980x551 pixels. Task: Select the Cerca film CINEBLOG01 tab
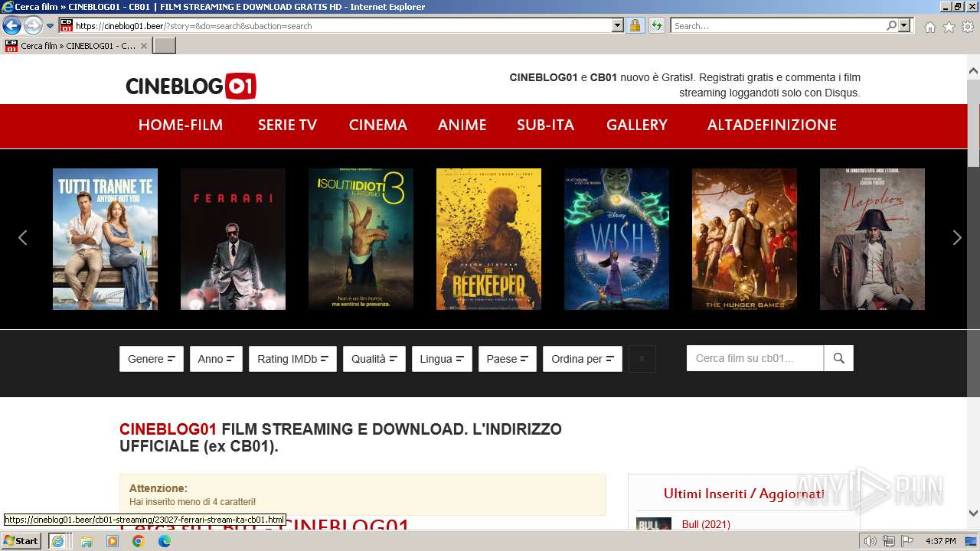coord(77,46)
